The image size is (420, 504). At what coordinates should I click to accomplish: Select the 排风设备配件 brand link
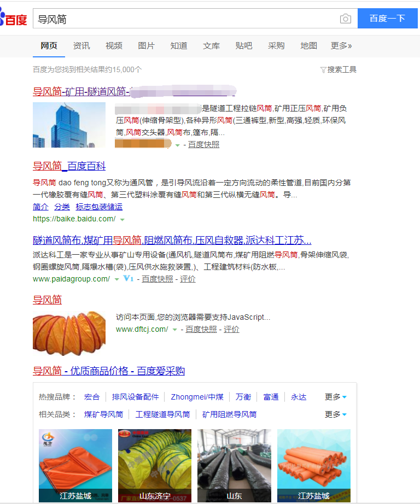click(136, 397)
